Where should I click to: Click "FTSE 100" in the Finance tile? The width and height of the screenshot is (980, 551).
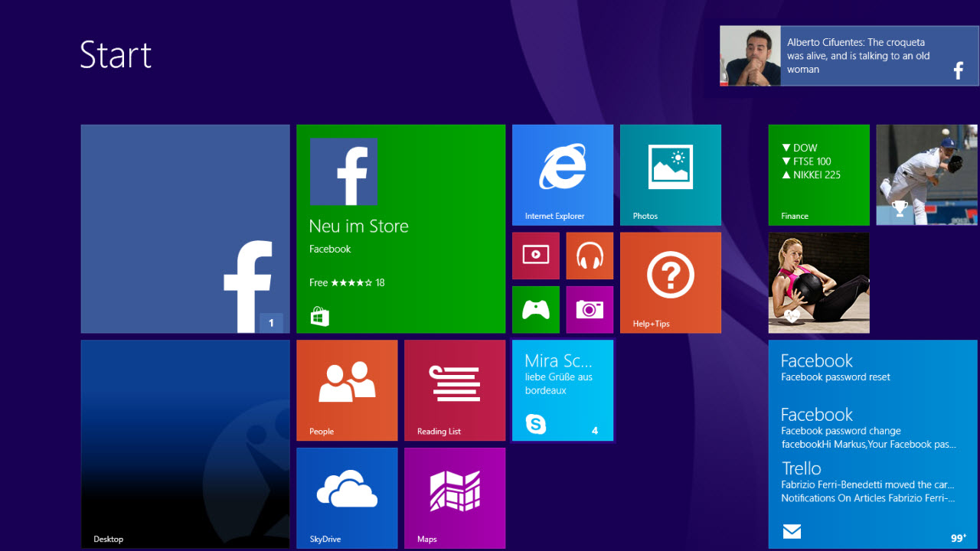click(x=812, y=161)
